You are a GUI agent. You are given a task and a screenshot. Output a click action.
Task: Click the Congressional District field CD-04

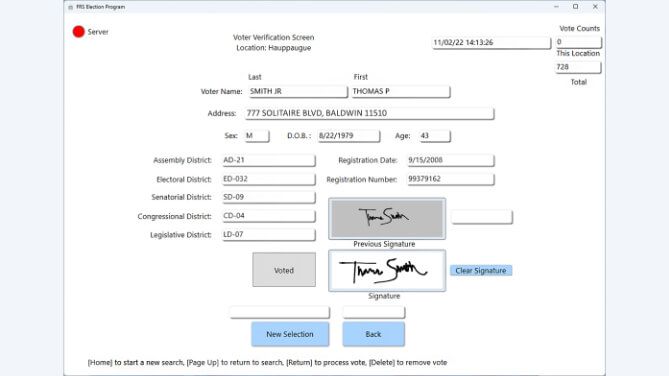(x=269, y=216)
